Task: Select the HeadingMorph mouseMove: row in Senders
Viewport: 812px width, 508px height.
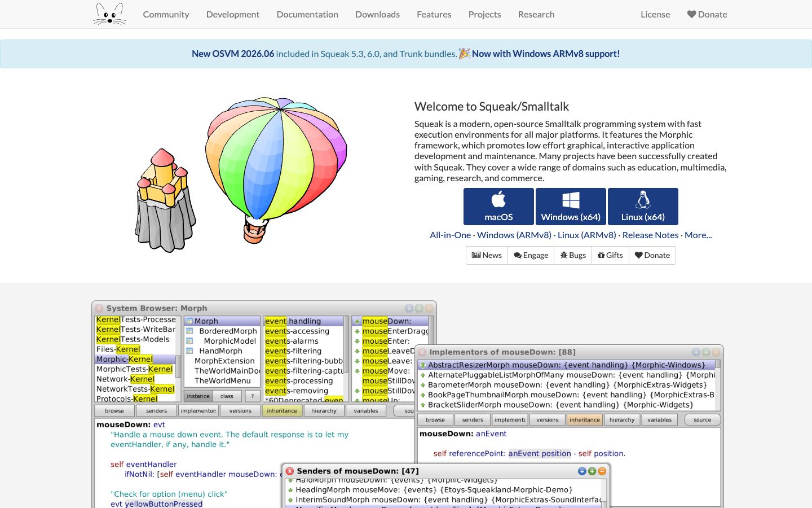Action: pos(443,490)
